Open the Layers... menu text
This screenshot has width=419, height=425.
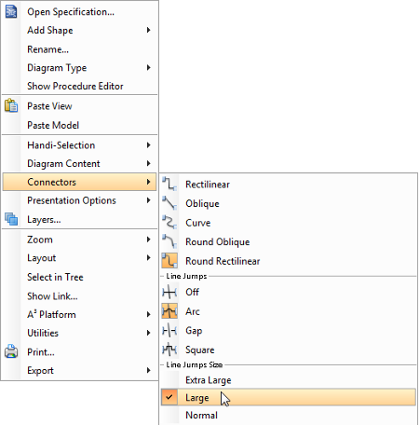[x=44, y=220]
